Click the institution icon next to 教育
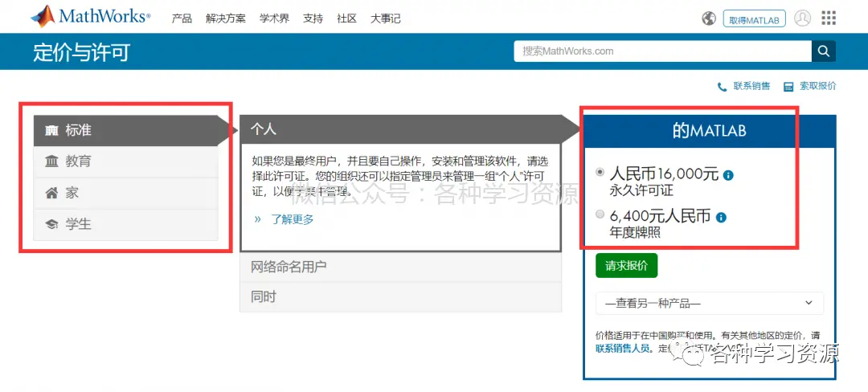This screenshot has width=868, height=392. point(51,162)
